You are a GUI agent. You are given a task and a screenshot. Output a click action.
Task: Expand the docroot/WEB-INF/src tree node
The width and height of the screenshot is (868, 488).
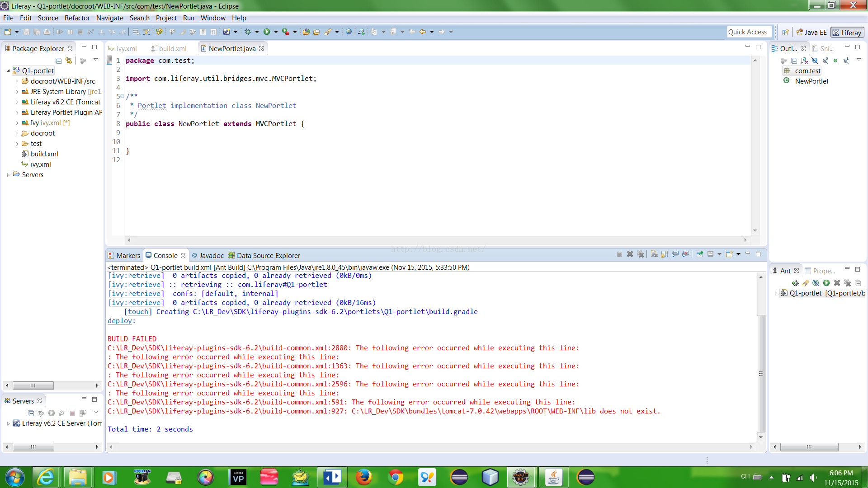click(17, 81)
